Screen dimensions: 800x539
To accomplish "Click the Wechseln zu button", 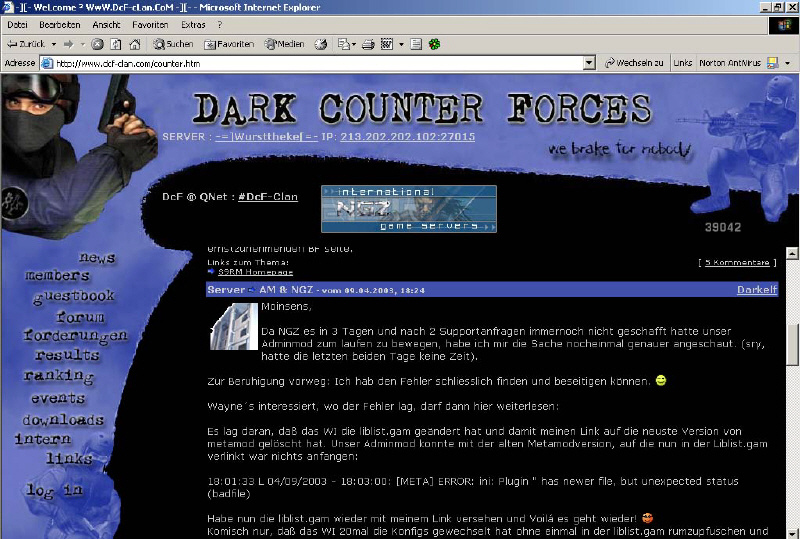I will tap(634, 63).
